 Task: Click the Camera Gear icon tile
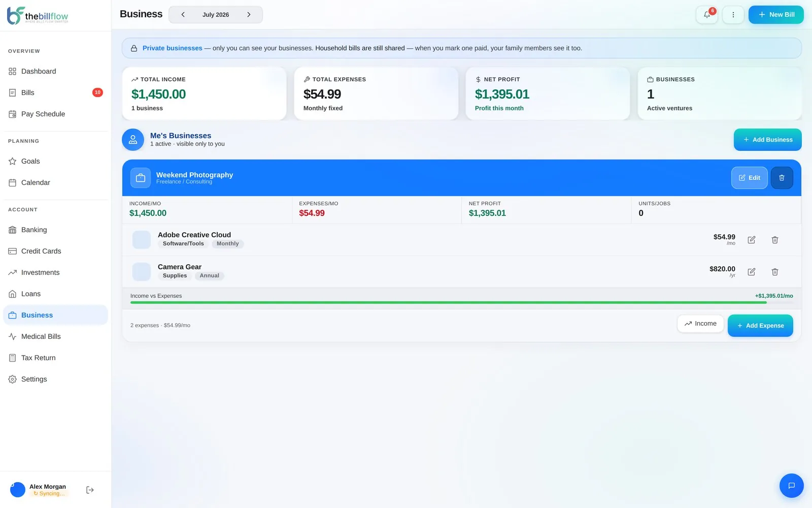(142, 272)
